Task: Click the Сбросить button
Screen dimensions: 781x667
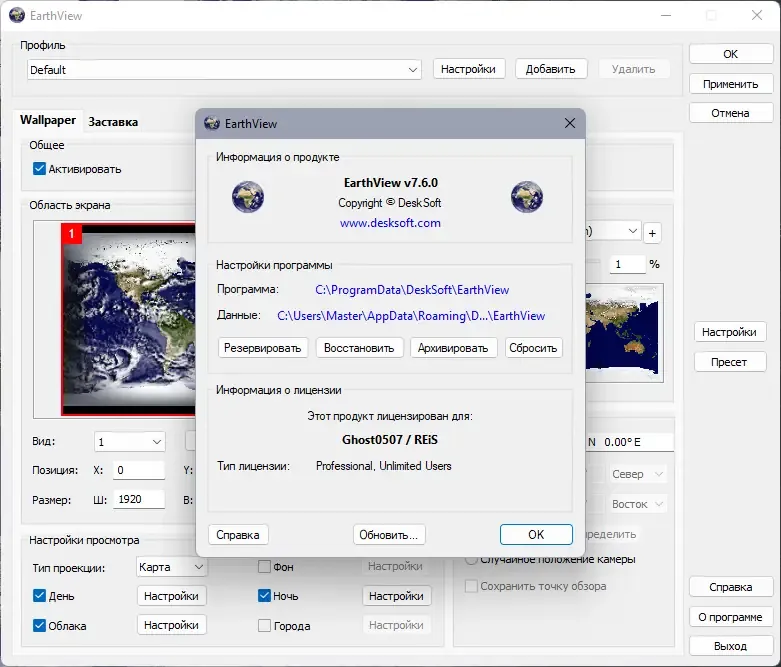Action: [x=533, y=348]
